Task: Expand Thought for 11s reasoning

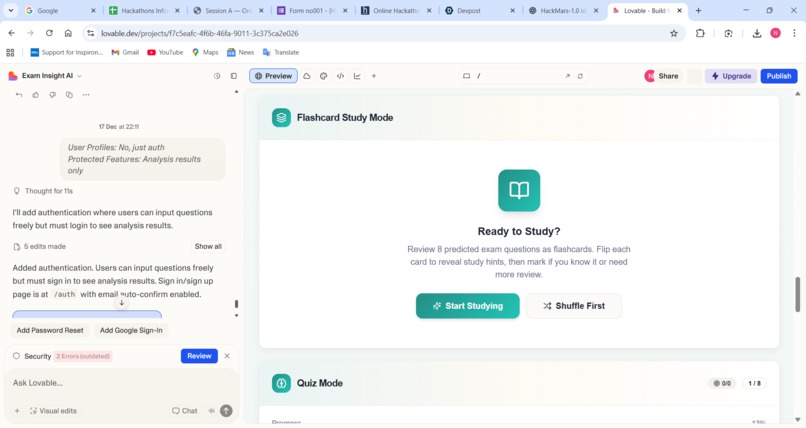Action: pyautogui.click(x=43, y=191)
